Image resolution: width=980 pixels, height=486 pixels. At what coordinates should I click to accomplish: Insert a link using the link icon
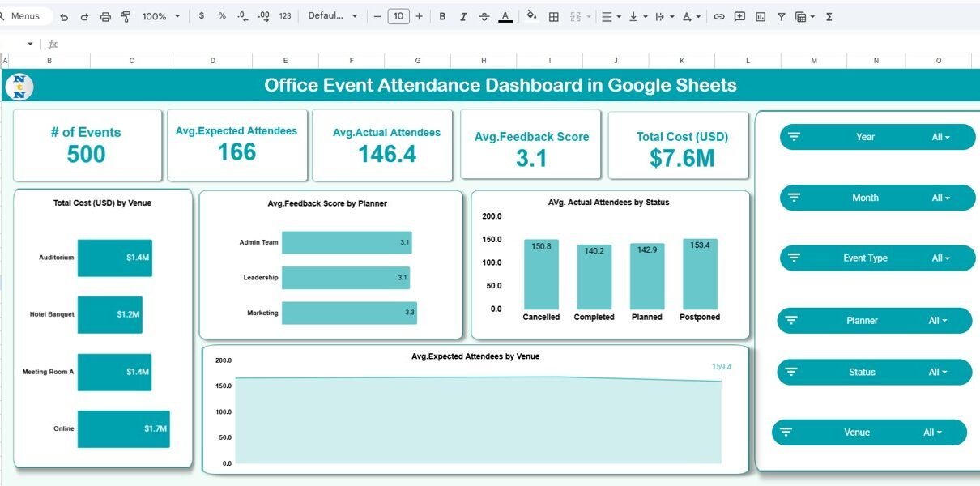(718, 16)
